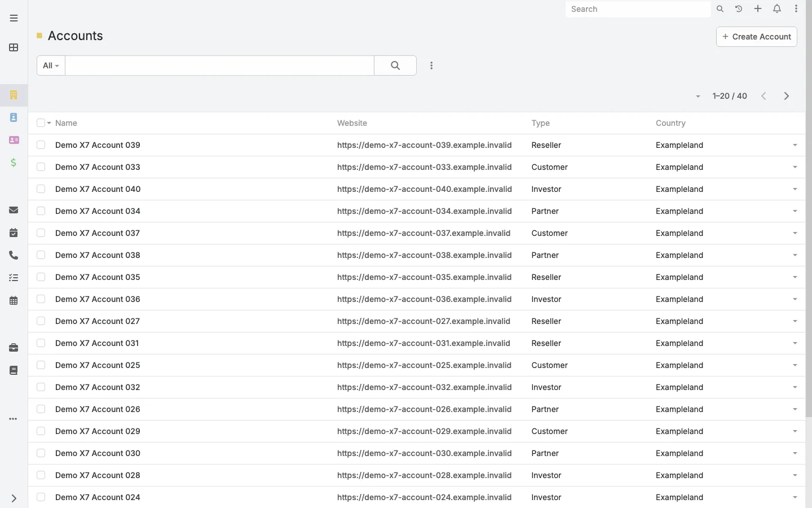Check the box for Demo X7 Account 039
The image size is (812, 508).
(41, 145)
